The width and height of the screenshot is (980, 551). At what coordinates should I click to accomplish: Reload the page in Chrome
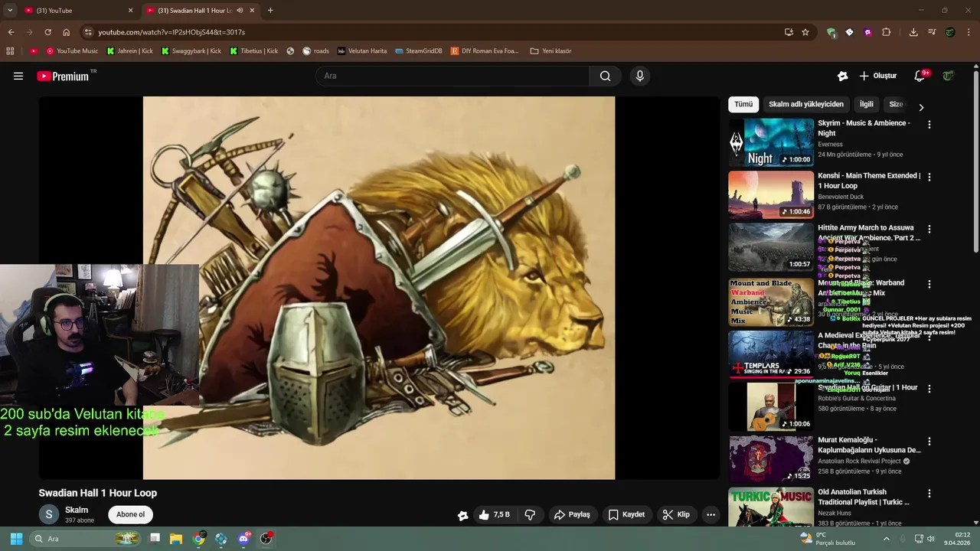coord(47,32)
